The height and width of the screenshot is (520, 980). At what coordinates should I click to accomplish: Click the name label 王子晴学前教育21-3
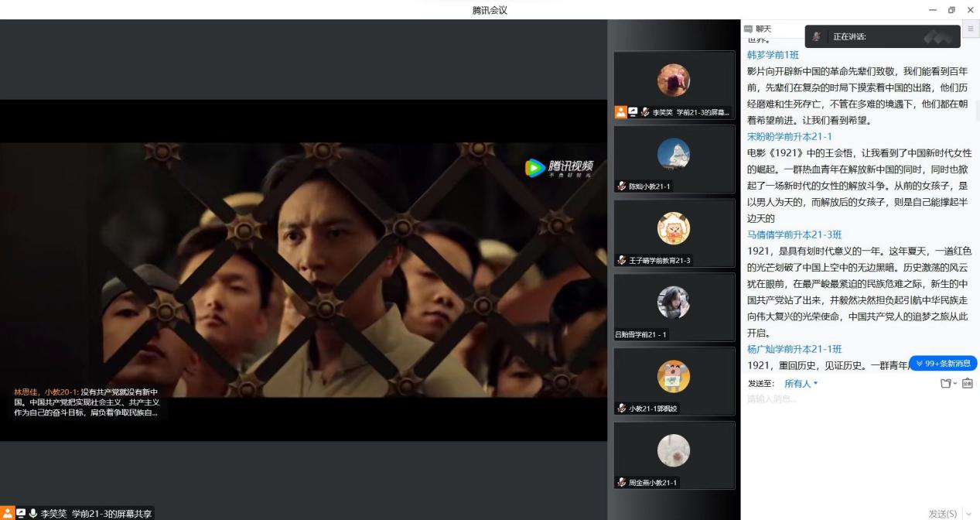coord(660,260)
